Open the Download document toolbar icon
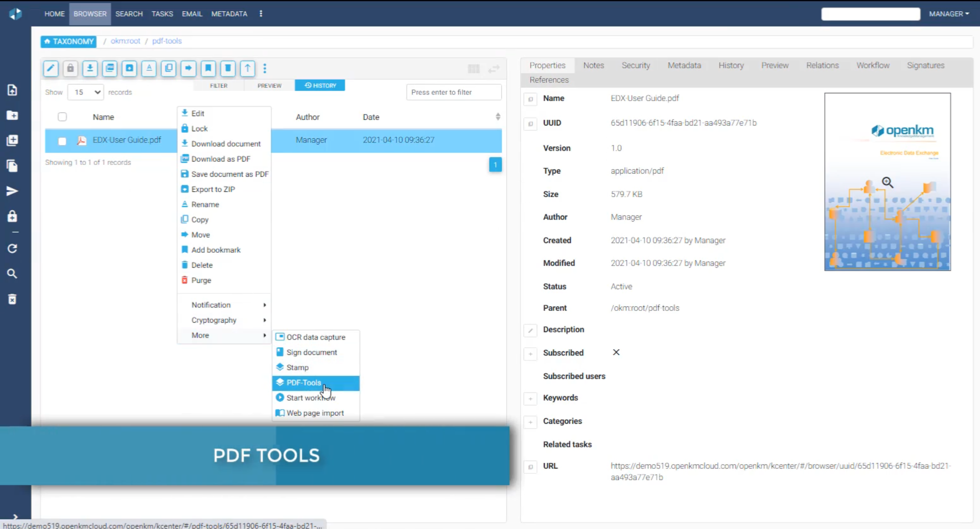The width and height of the screenshot is (980, 529). (90, 68)
